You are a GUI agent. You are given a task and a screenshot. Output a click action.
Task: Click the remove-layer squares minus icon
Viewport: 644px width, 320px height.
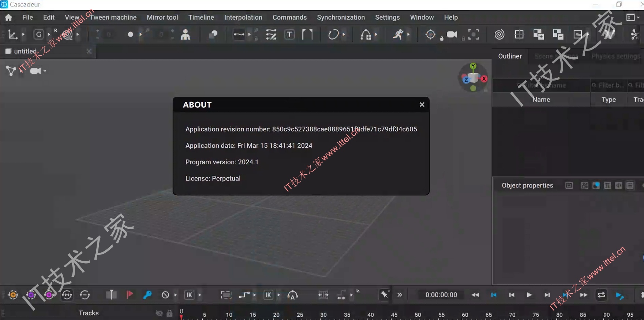[x=558, y=35]
